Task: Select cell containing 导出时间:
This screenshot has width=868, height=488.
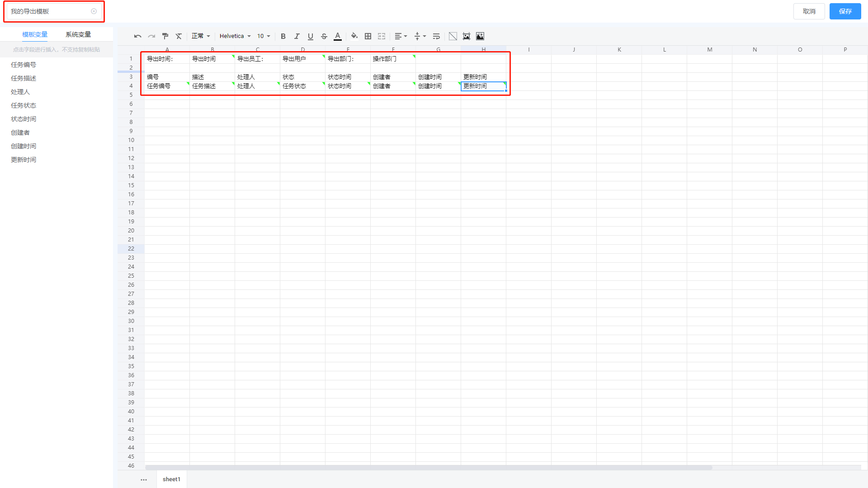Action: (x=167, y=59)
